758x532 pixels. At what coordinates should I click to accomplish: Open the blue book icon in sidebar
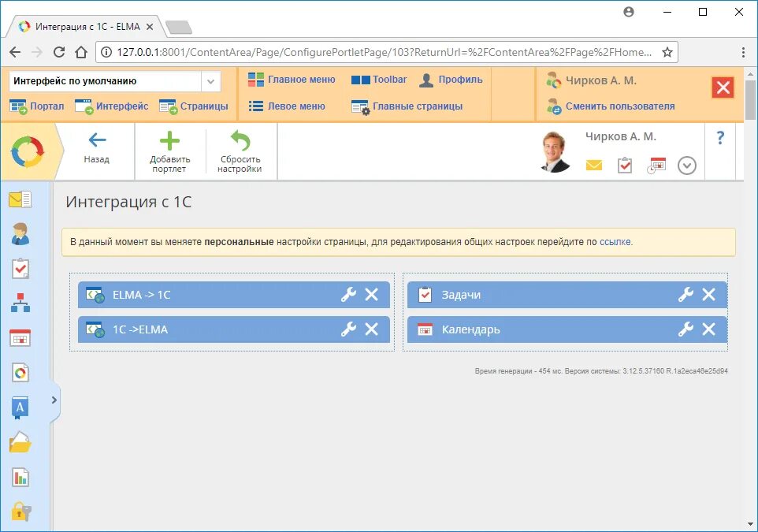click(20, 407)
